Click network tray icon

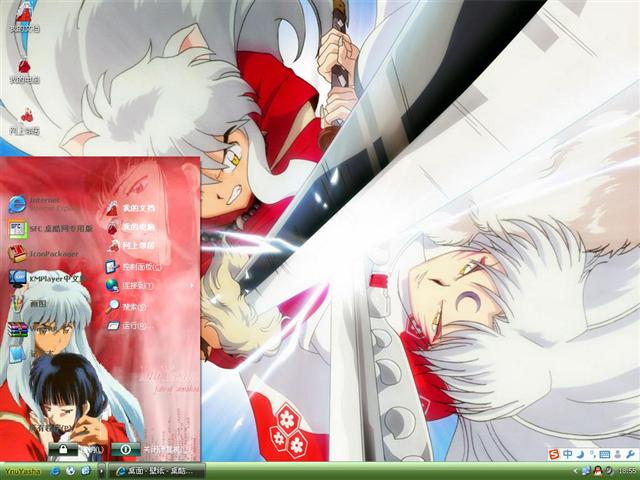[587, 471]
